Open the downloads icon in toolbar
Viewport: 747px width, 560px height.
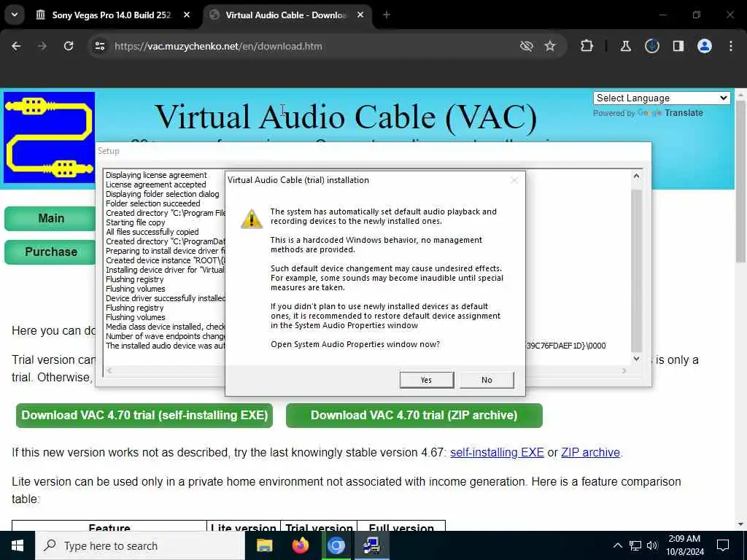tap(651, 46)
